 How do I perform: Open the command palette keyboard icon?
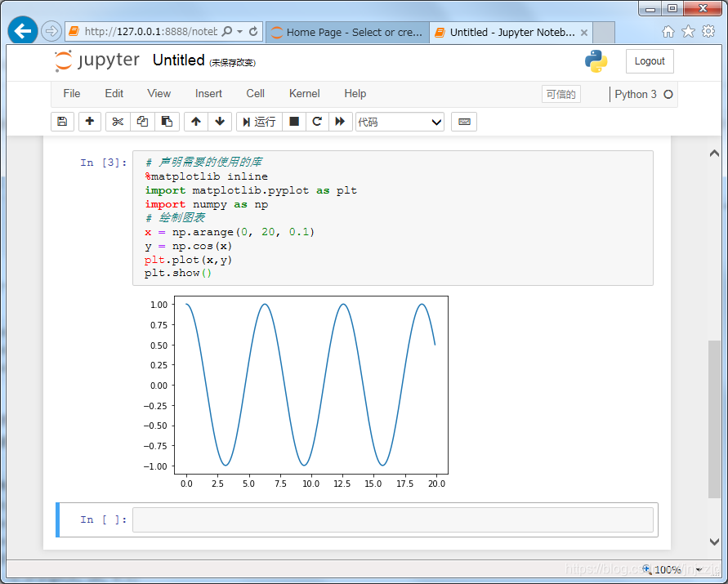[464, 121]
